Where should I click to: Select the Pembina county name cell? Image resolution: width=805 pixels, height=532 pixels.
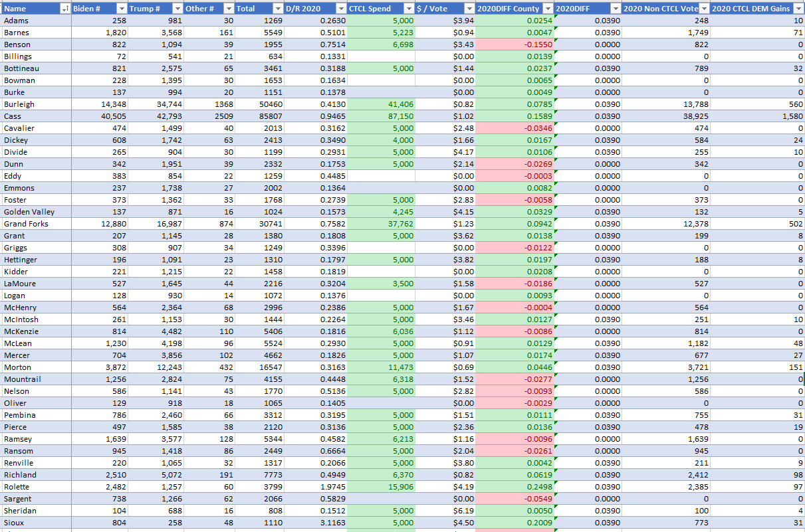pos(36,415)
